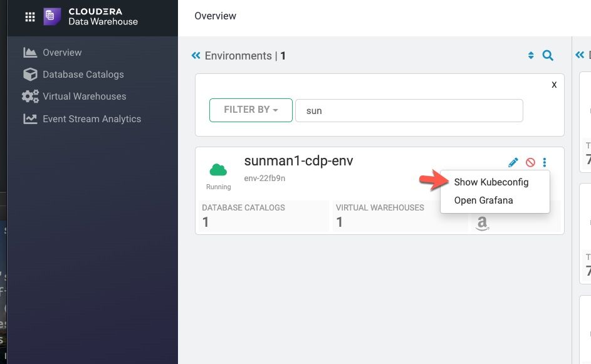Open Virtual Warehouses in the sidebar
The width and height of the screenshot is (591, 364).
click(x=85, y=96)
